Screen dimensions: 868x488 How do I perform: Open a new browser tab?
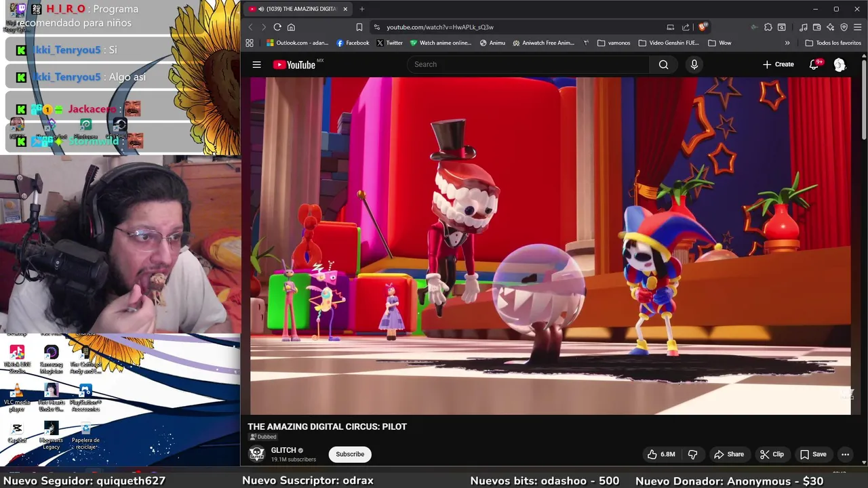point(362,9)
